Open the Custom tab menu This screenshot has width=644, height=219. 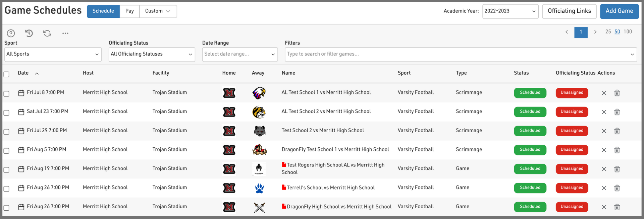coord(158,11)
